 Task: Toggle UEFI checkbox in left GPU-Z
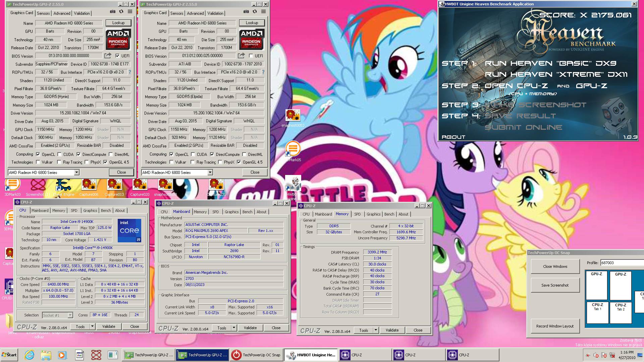click(x=117, y=56)
